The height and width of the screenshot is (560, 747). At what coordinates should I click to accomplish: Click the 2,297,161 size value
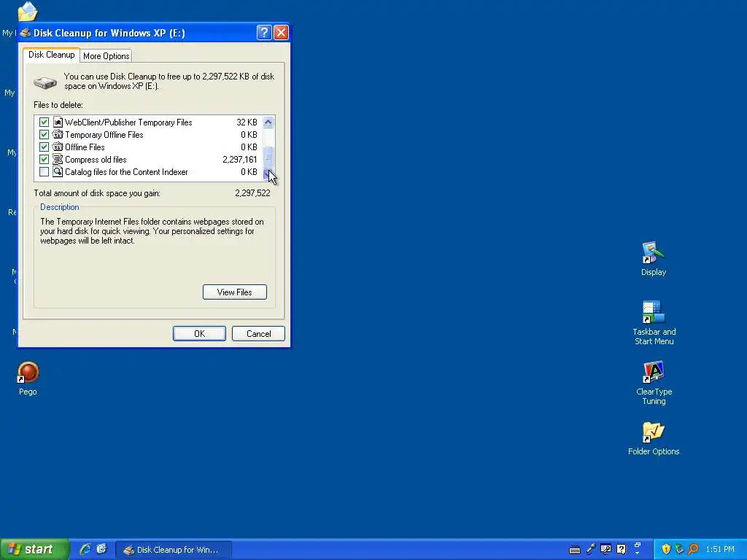click(x=239, y=160)
